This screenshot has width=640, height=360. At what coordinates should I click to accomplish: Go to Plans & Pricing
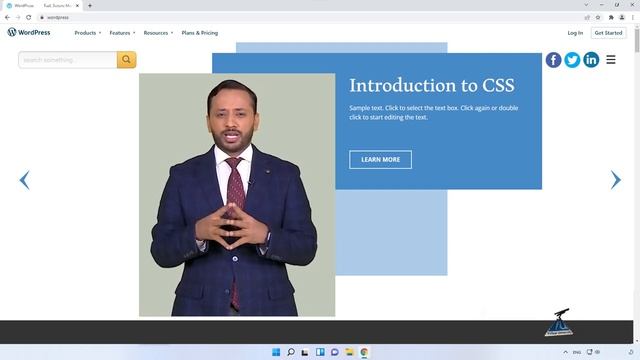[x=200, y=33]
